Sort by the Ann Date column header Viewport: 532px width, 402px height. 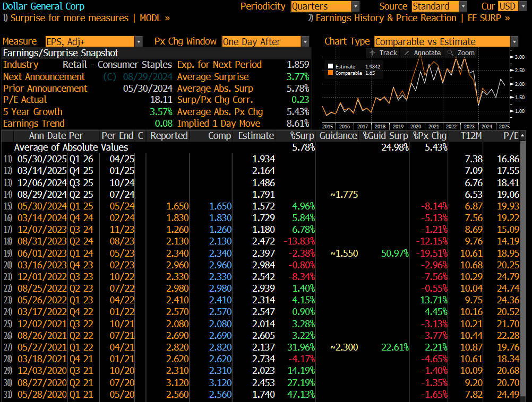pyautogui.click(x=48, y=136)
